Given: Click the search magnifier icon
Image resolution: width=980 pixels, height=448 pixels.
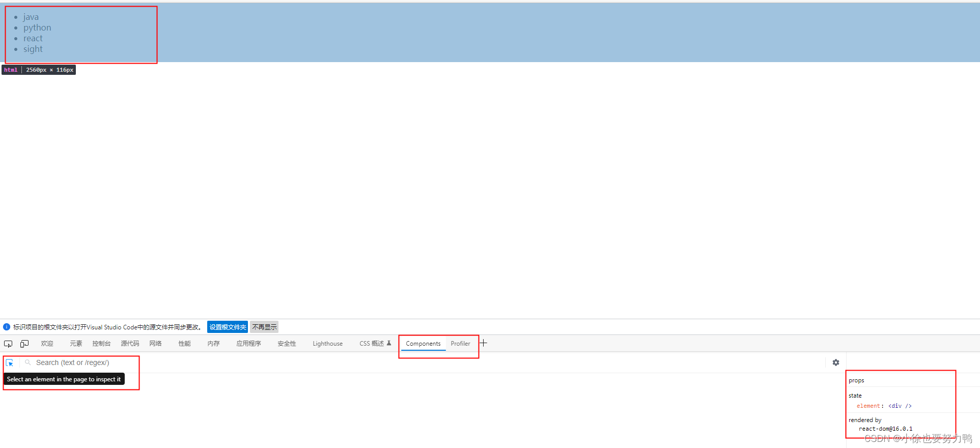Looking at the screenshot, I should point(28,362).
